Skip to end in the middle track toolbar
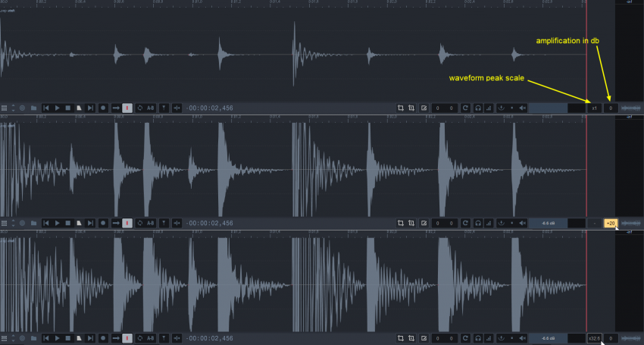Image resolution: width=644 pixels, height=345 pixels. tap(90, 224)
